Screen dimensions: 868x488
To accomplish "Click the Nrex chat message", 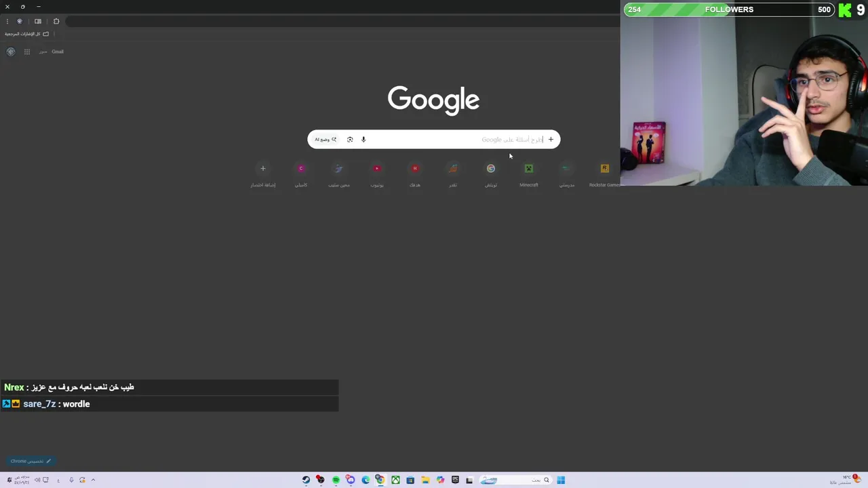I will pos(170,388).
